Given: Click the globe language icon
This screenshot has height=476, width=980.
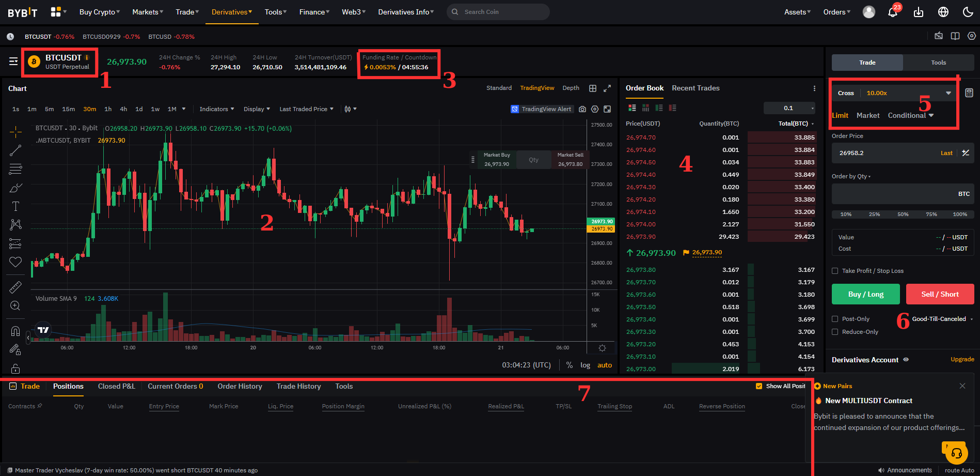Looking at the screenshot, I should (943, 12).
